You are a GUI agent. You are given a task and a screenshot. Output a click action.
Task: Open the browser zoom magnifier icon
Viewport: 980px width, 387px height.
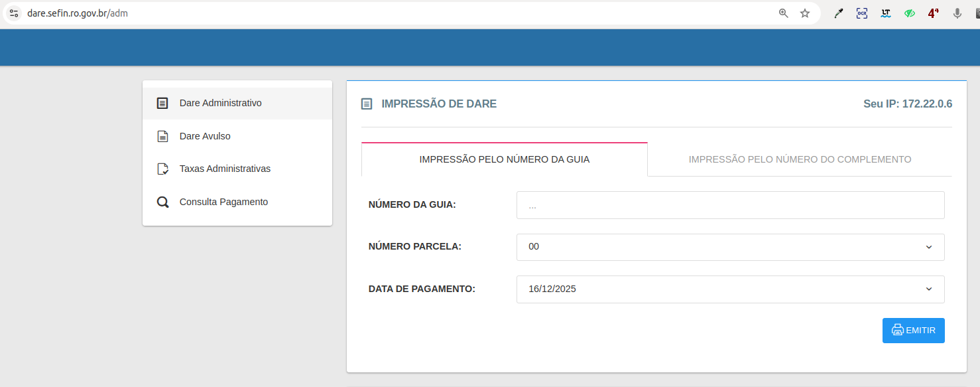click(784, 13)
